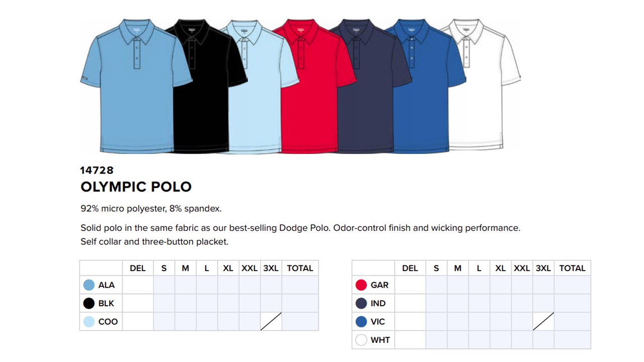Image resolution: width=644 pixels, height=362 pixels.
Task: Click the BLK row XL quantity cell
Action: pyautogui.click(x=228, y=303)
